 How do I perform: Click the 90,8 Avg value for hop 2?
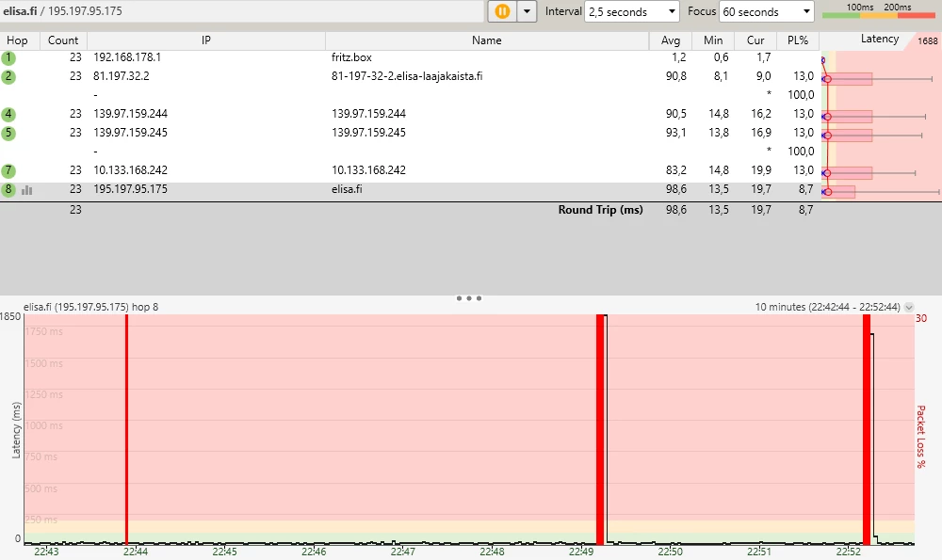coord(675,76)
